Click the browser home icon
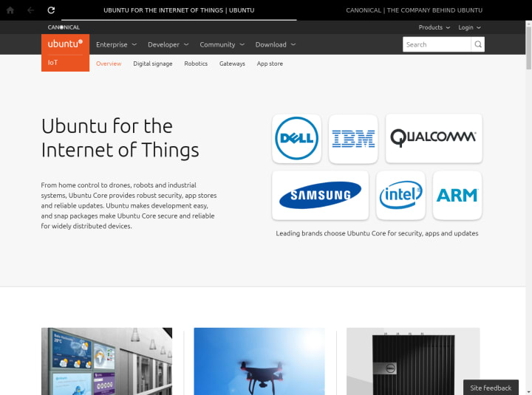This screenshot has height=395, width=532. coord(10,10)
